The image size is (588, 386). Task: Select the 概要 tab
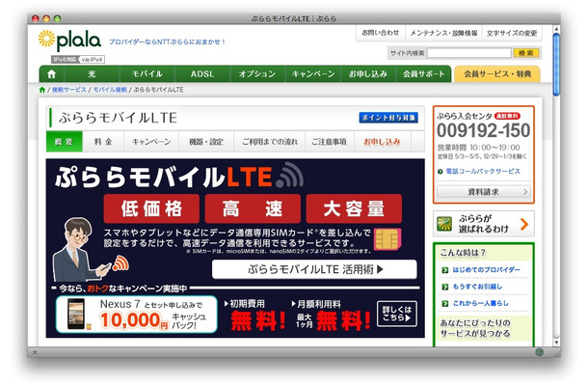pyautogui.click(x=65, y=142)
